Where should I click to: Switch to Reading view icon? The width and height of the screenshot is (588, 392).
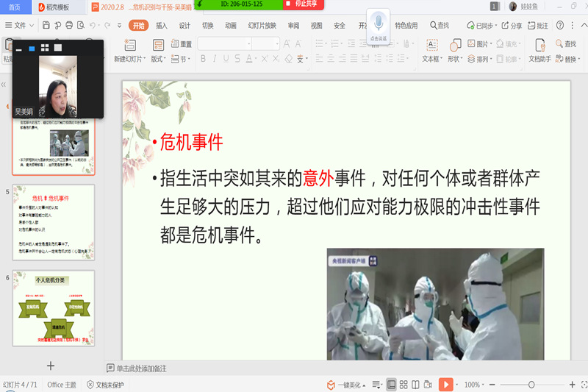point(415,385)
